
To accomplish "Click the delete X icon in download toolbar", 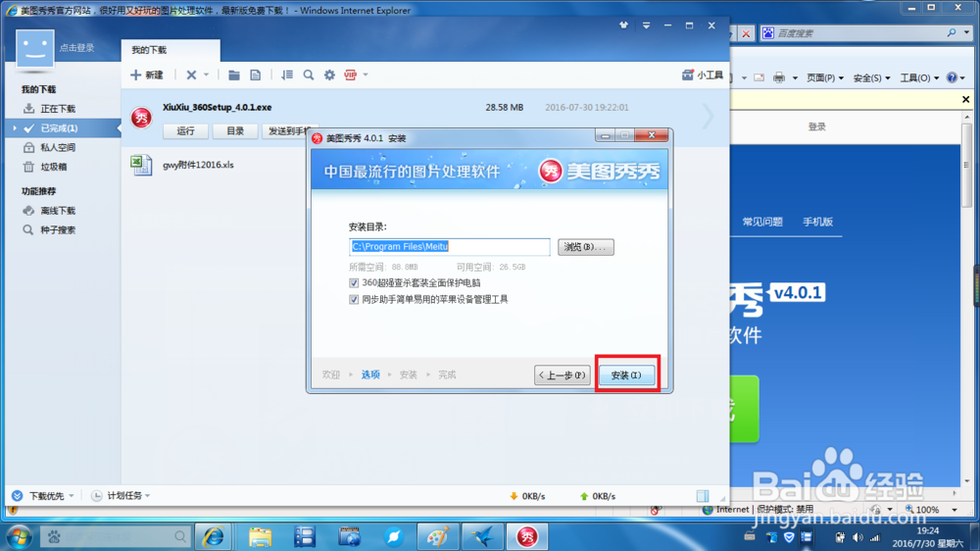I will click(191, 75).
